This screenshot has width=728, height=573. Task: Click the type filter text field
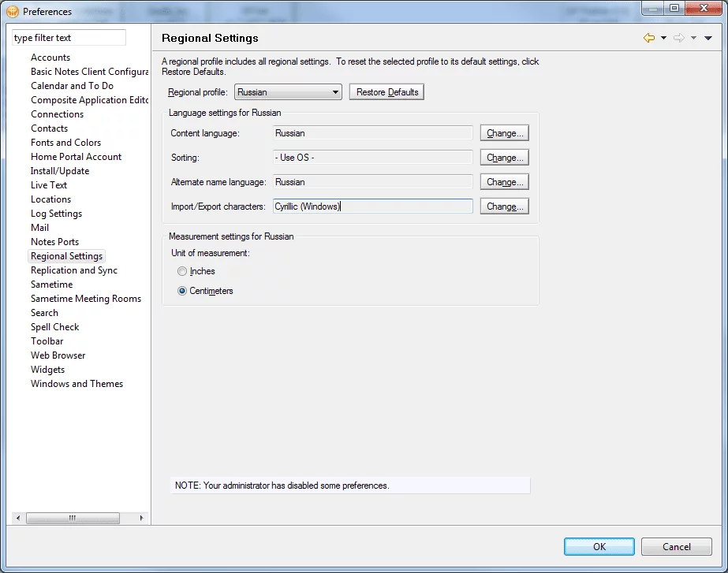tap(69, 38)
